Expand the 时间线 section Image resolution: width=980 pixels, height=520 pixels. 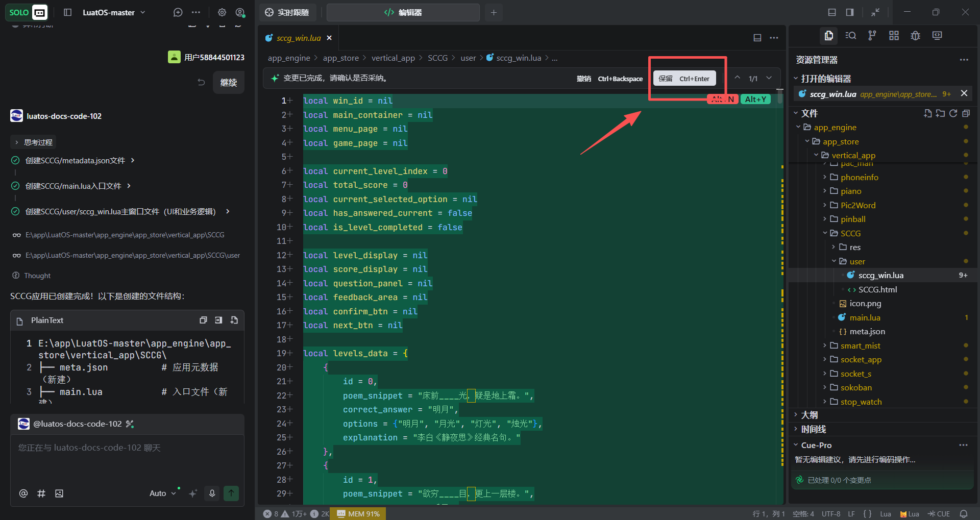pos(813,429)
